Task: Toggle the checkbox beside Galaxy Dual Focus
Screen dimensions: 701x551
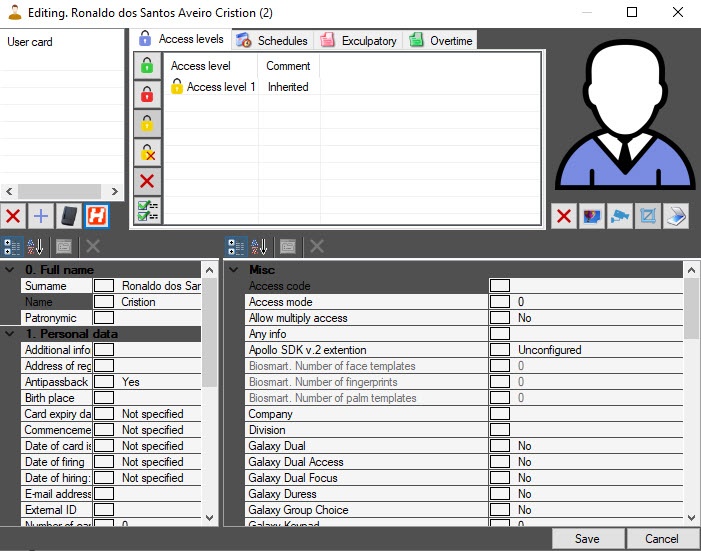Action: [500, 478]
